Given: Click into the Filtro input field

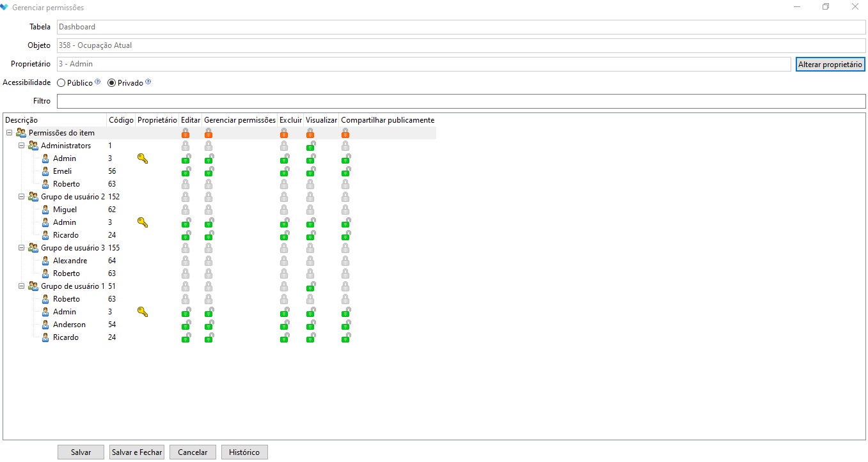Looking at the screenshot, I should coord(461,101).
